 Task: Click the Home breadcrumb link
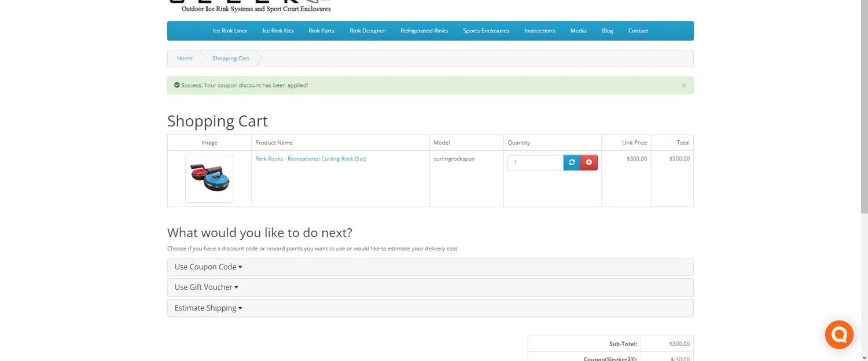(x=185, y=59)
